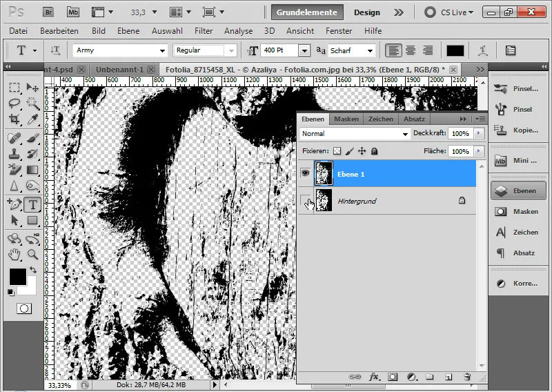
Task: Open the Bearbeiten menu
Action: pos(59,31)
